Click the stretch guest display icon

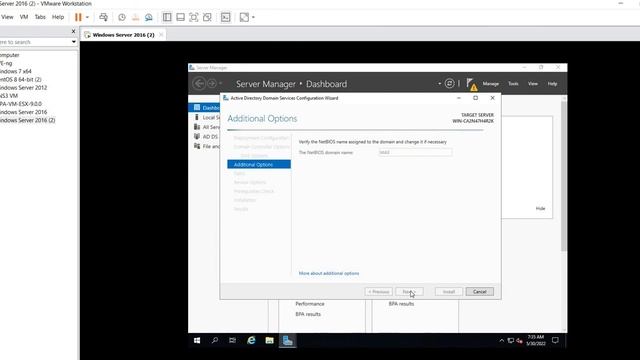click(x=244, y=17)
